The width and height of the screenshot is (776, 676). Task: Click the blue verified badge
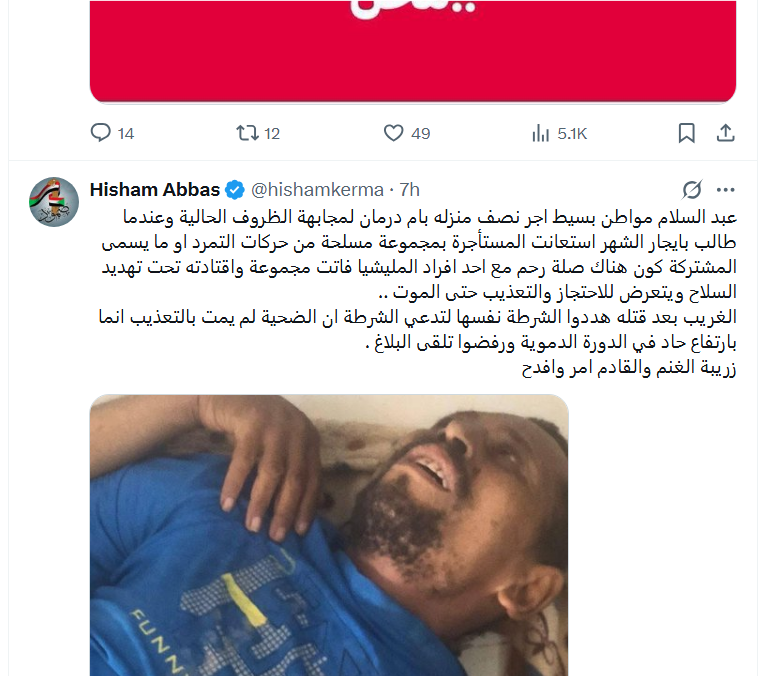[235, 190]
